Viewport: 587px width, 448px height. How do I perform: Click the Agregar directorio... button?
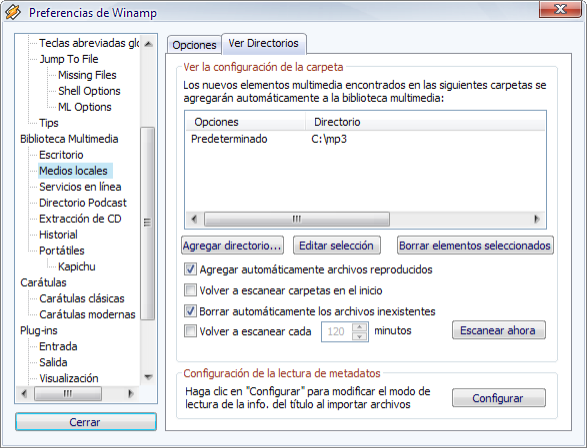pos(232,246)
